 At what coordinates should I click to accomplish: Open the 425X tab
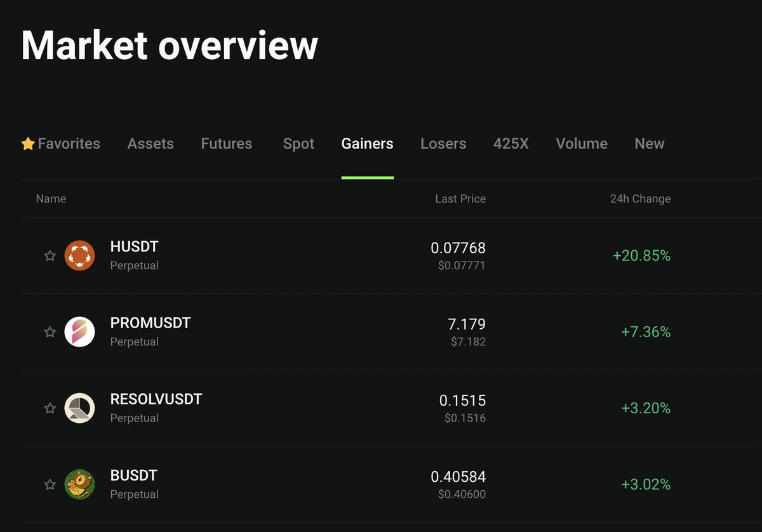[511, 143]
